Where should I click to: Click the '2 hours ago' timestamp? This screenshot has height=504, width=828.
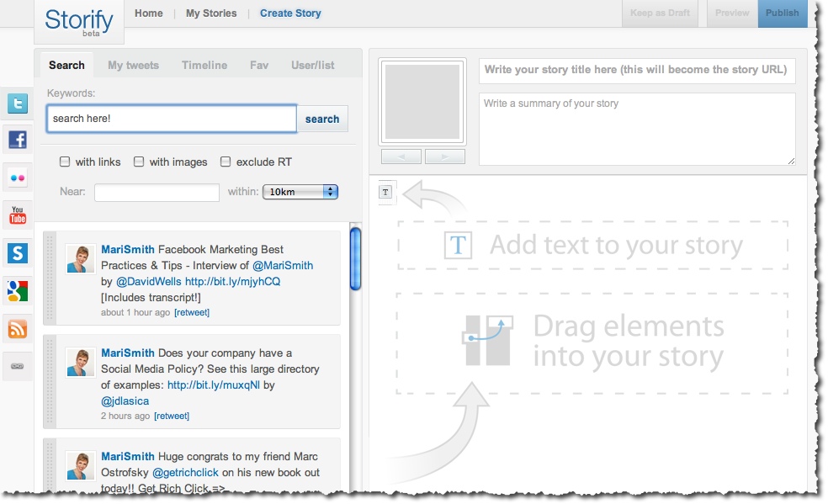125,416
